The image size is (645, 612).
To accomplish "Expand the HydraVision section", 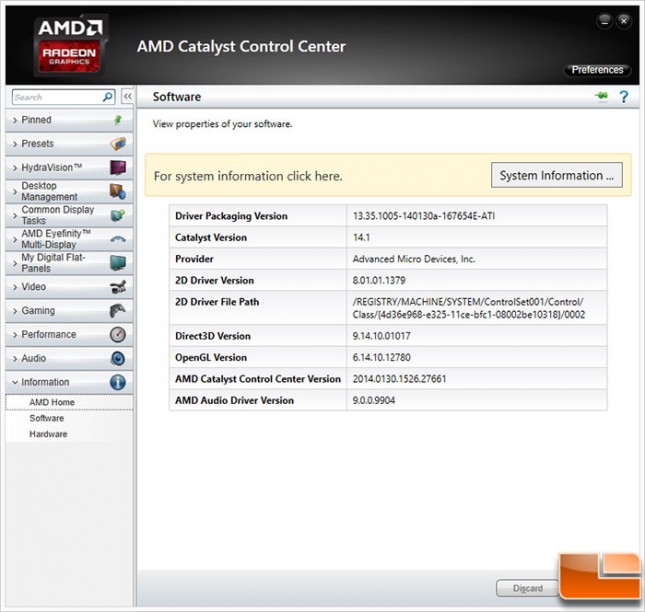I will coord(69,167).
